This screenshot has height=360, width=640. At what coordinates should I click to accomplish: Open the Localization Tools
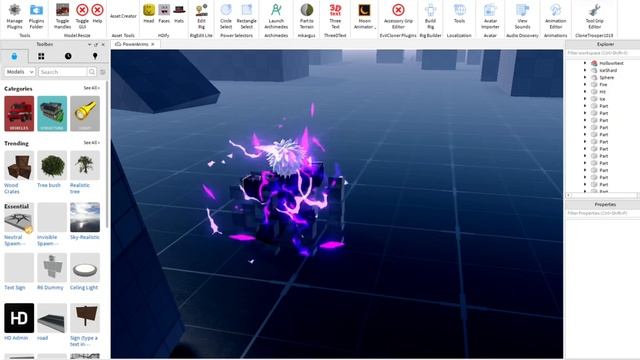point(459,13)
